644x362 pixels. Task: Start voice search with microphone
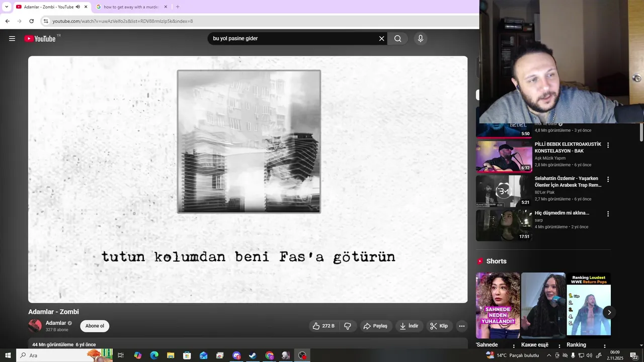point(421,39)
